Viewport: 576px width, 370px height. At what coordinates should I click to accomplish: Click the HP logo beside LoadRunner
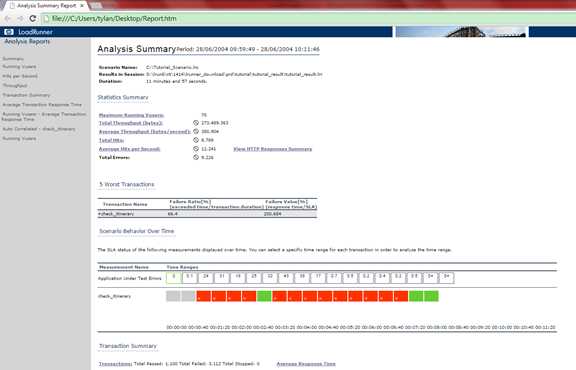point(9,32)
